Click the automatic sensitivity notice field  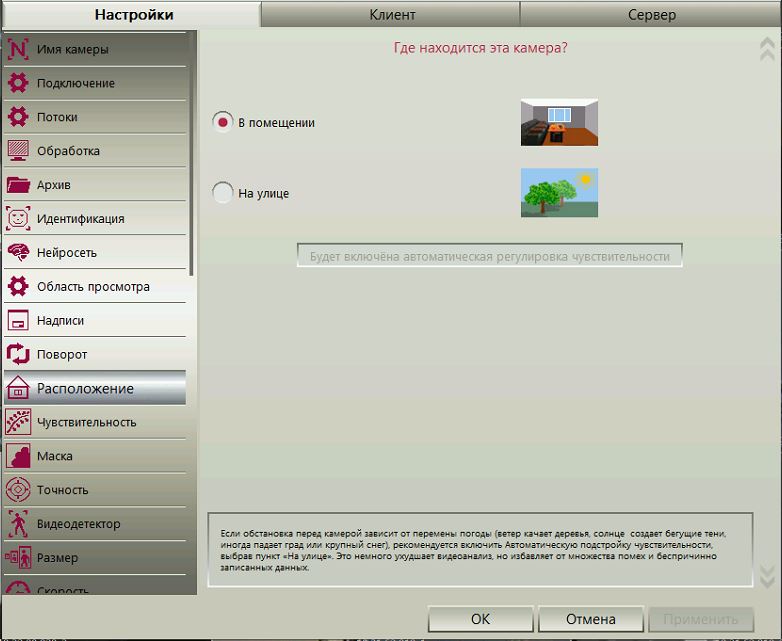489,256
